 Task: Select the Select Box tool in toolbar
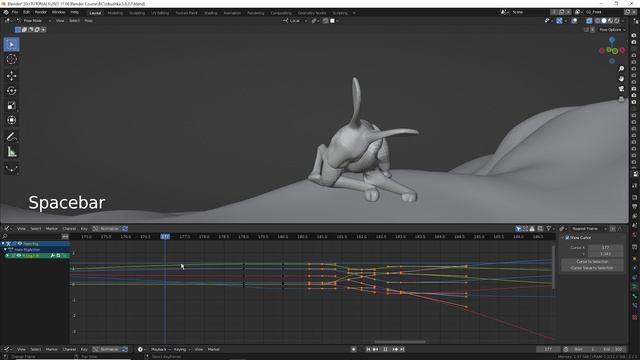[11, 44]
